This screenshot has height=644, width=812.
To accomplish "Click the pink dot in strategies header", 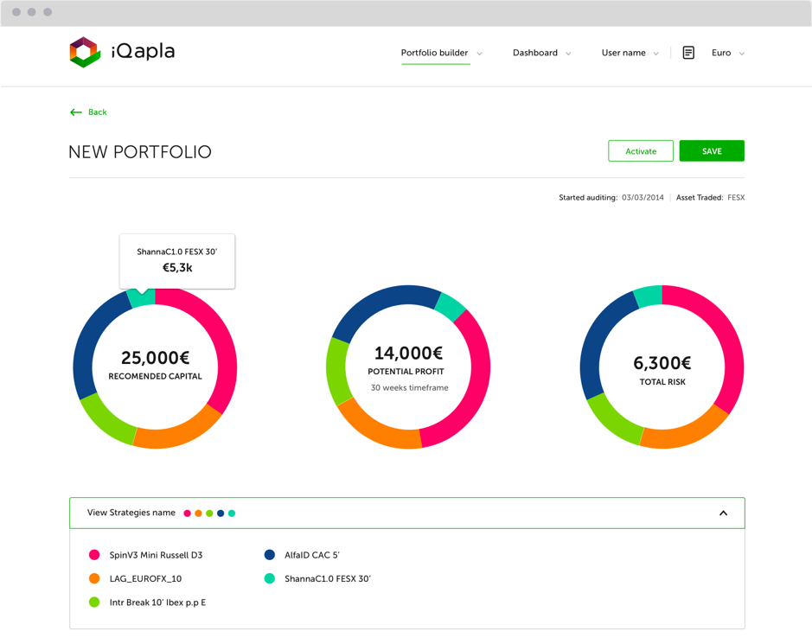I will pyautogui.click(x=188, y=513).
